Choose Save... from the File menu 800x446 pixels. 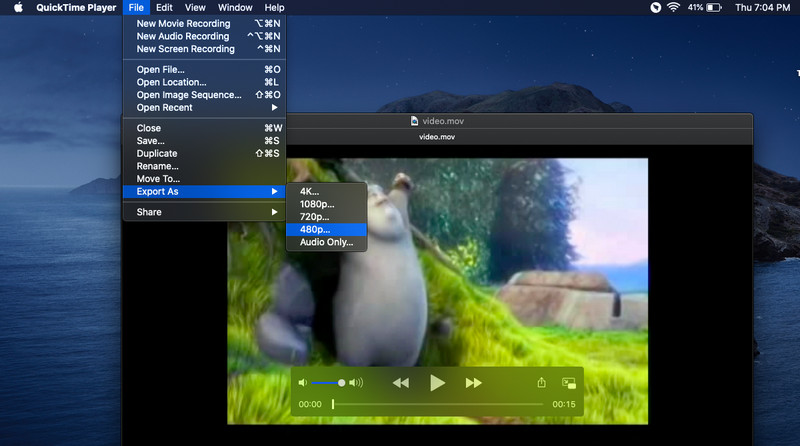[x=205, y=141]
